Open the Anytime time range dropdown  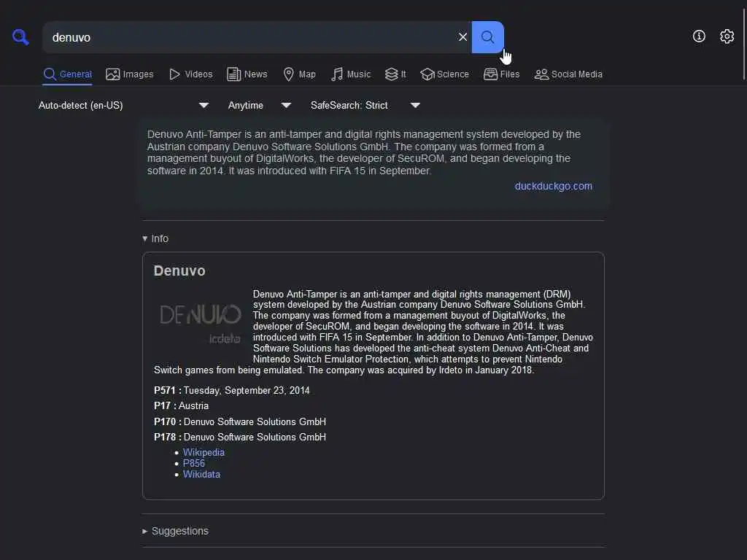click(260, 105)
